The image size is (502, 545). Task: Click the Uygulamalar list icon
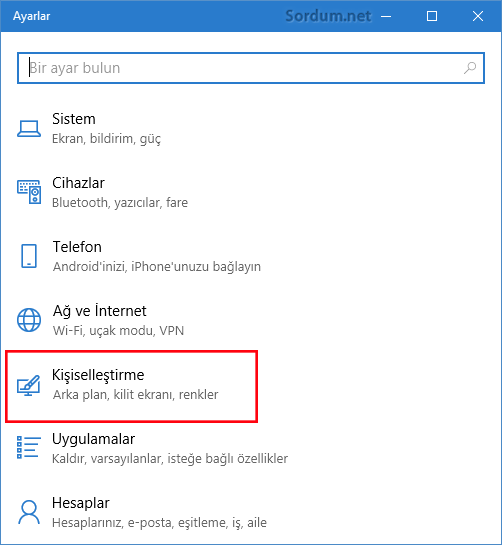[x=29, y=448]
